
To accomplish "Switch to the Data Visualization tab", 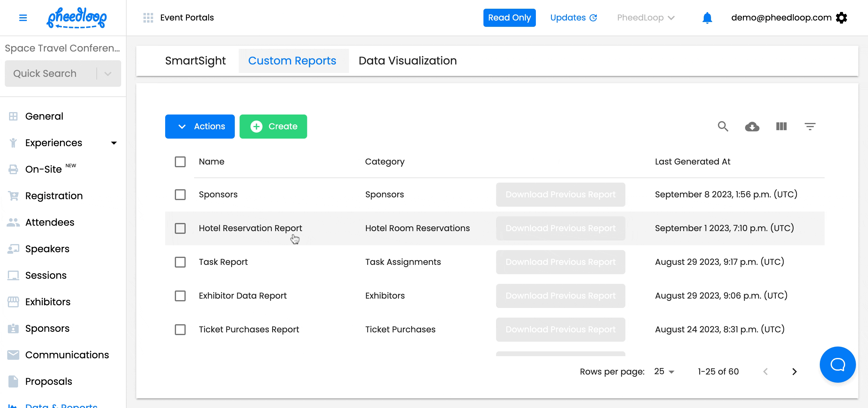I will pos(407,61).
